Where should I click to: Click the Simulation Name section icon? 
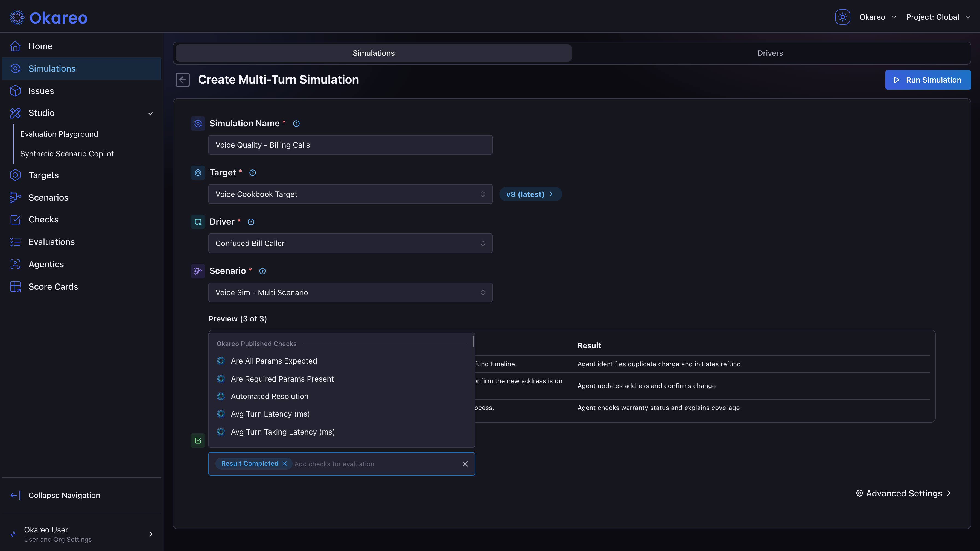[198, 124]
